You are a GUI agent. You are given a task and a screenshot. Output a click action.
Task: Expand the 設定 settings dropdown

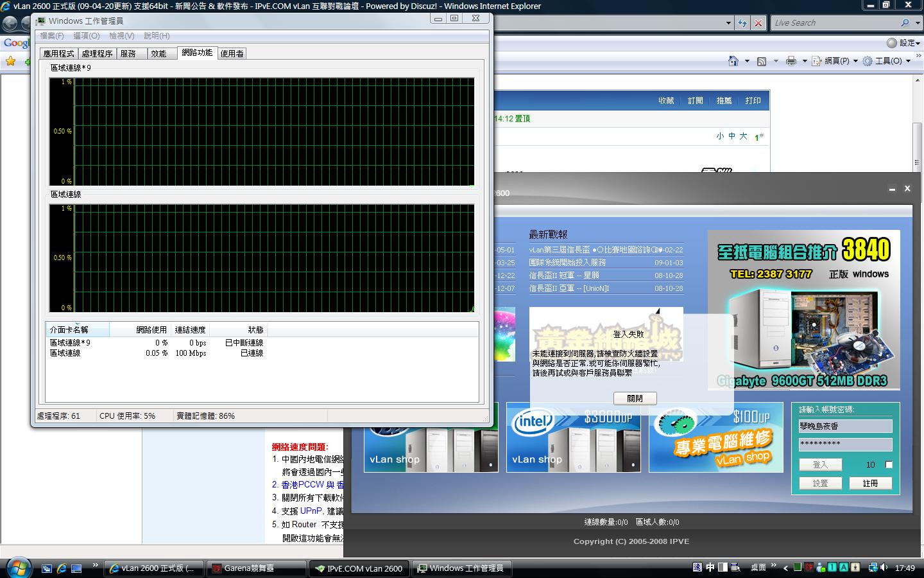click(x=905, y=43)
